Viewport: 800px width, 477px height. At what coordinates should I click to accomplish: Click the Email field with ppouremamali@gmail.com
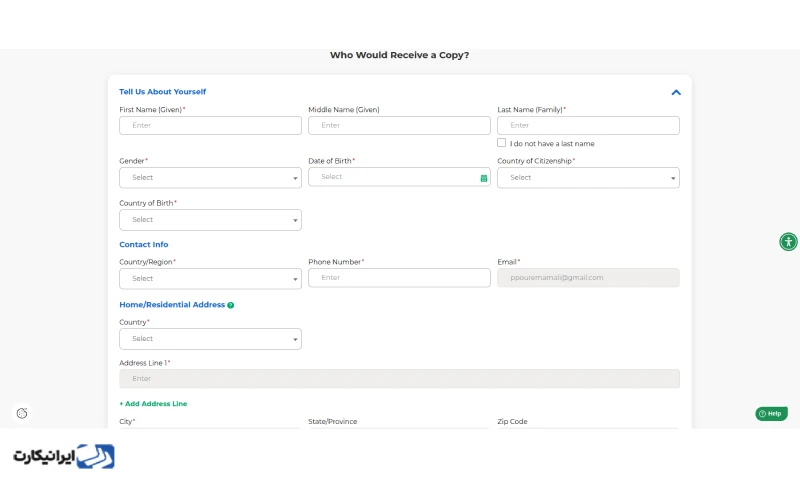(x=588, y=278)
